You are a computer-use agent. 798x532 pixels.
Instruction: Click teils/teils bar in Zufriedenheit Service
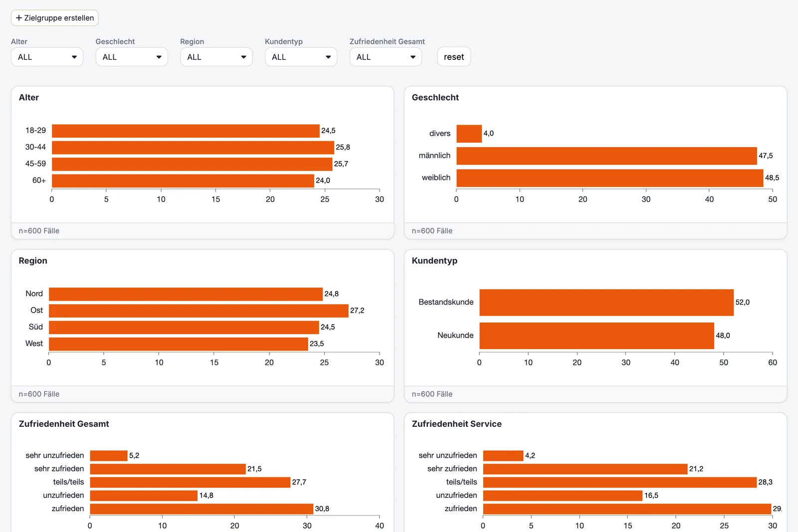coord(620,482)
